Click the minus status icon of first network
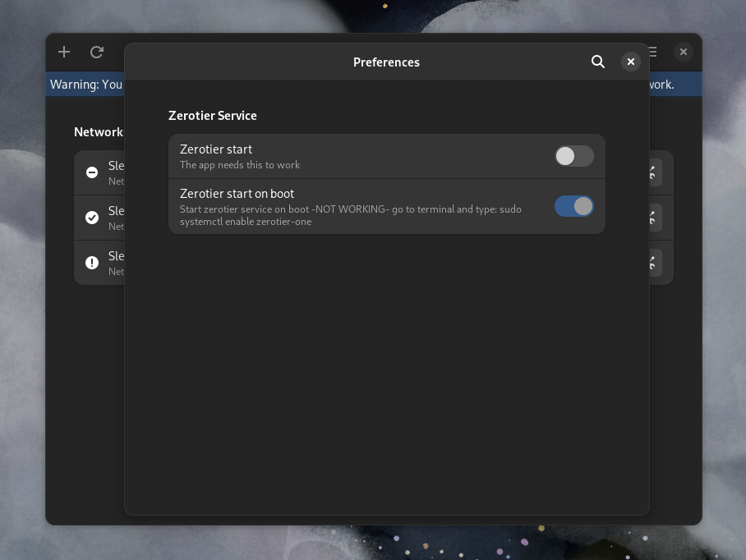The image size is (746, 560). (x=92, y=172)
